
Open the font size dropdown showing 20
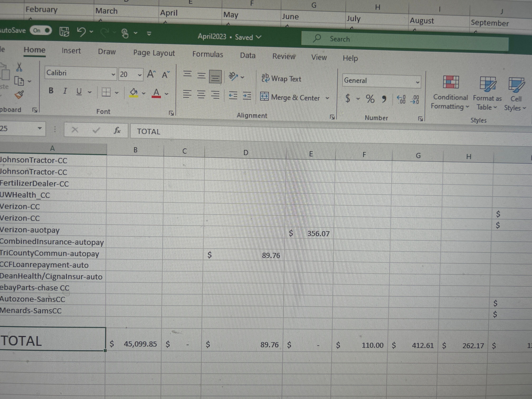coord(139,75)
